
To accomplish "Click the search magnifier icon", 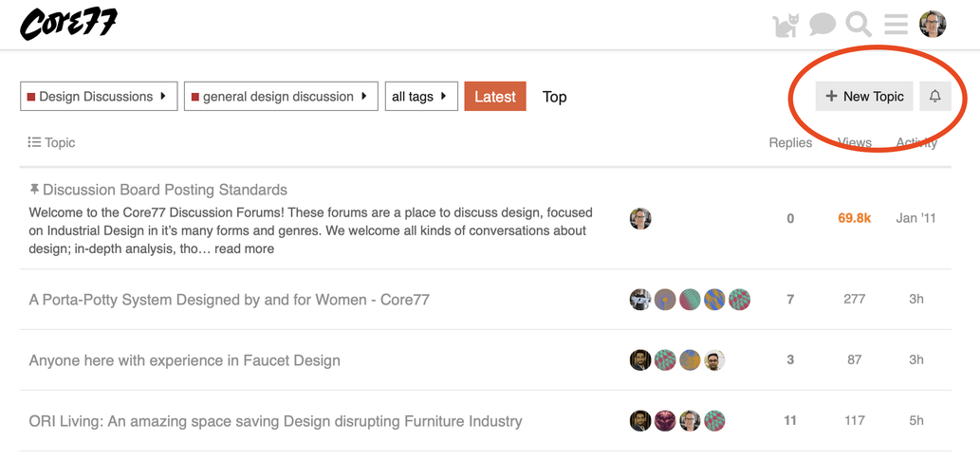I will [x=859, y=25].
